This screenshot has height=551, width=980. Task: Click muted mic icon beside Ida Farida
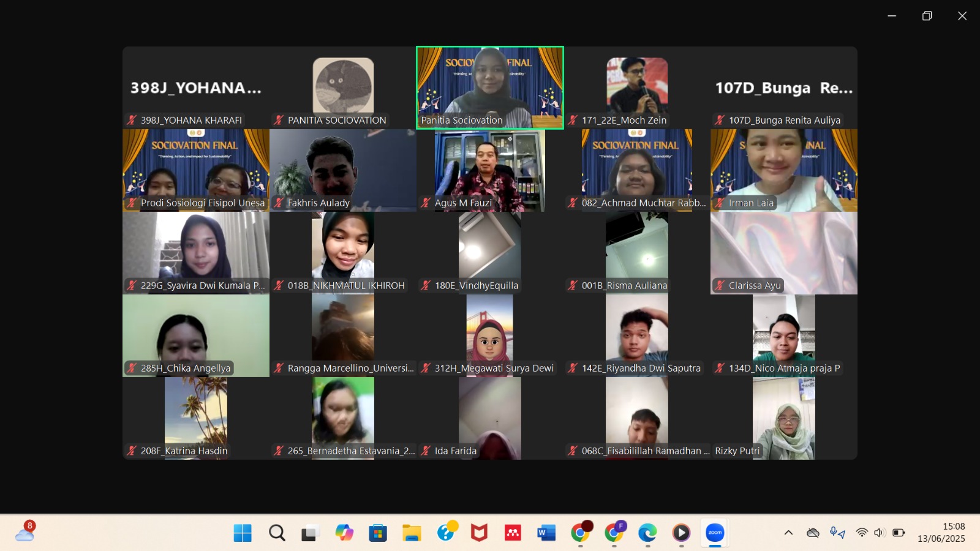point(426,451)
